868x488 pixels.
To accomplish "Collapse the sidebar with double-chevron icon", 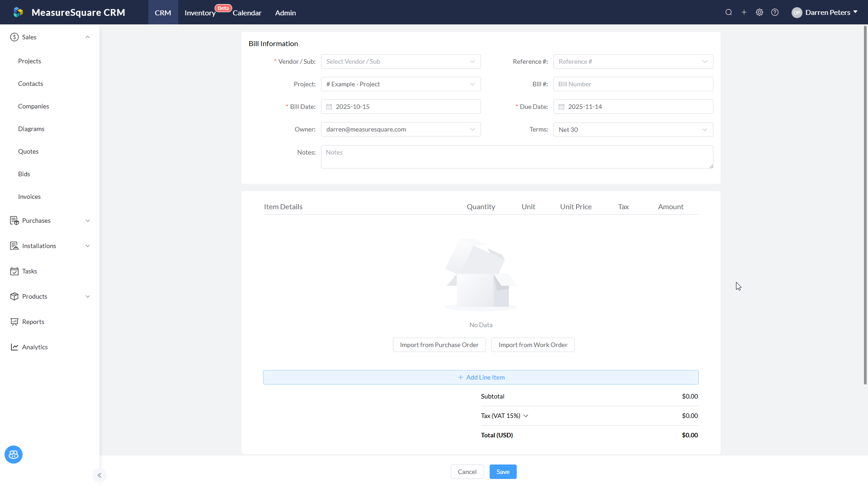I will (99, 475).
